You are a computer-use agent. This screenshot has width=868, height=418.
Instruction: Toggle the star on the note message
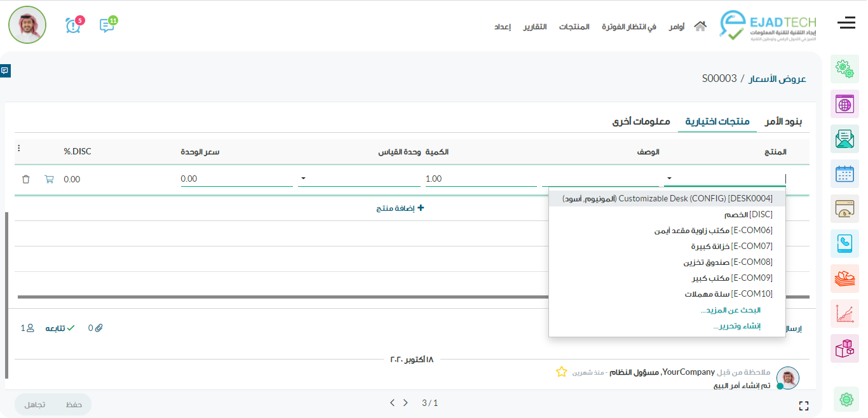pos(561,372)
